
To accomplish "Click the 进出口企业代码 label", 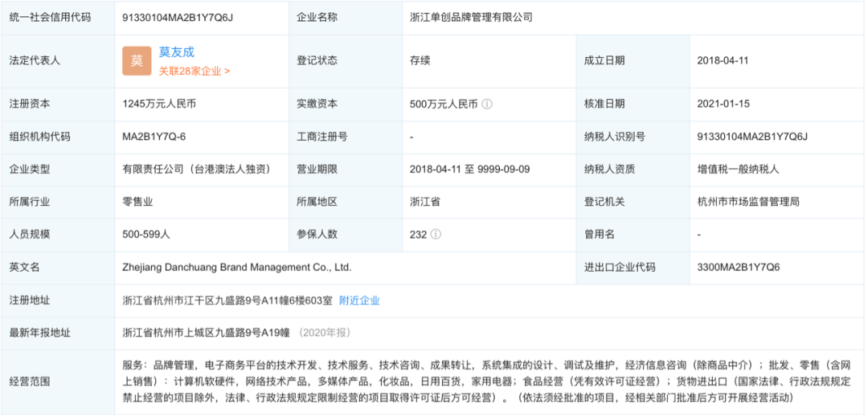I will [x=620, y=267].
